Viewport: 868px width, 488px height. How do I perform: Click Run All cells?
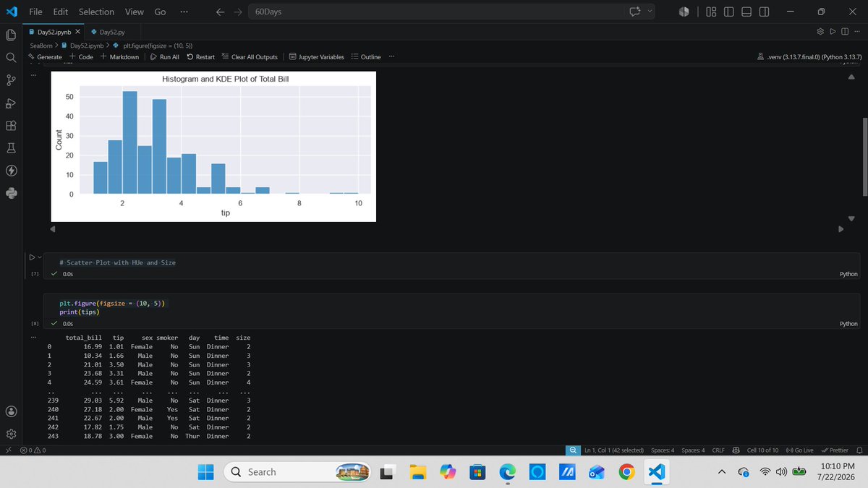pos(164,56)
